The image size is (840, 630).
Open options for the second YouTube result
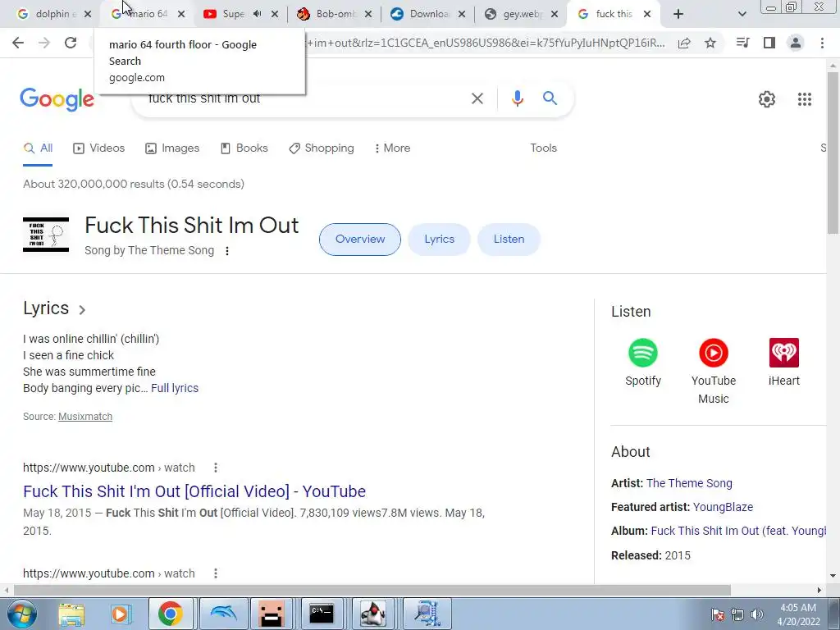pyautogui.click(x=216, y=573)
